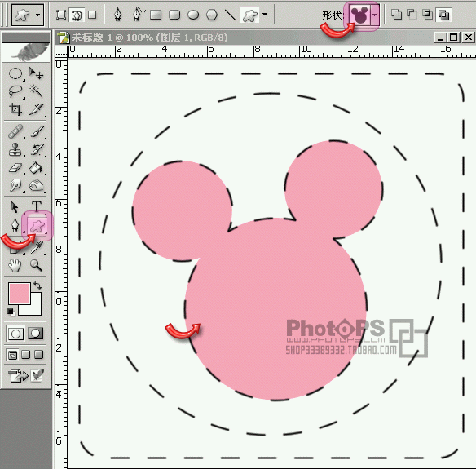Select the Custom Shape tool in toolbox

click(37, 226)
